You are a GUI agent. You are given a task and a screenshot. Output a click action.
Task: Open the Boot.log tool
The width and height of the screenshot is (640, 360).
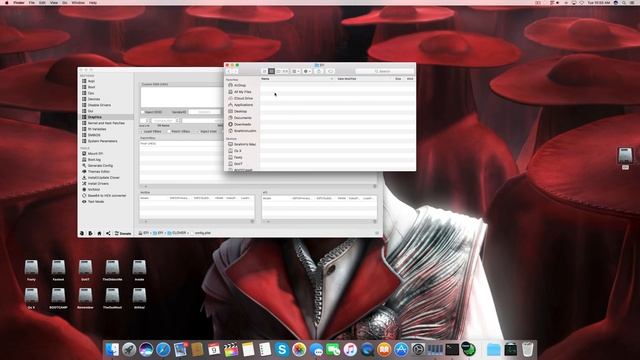[x=94, y=160]
